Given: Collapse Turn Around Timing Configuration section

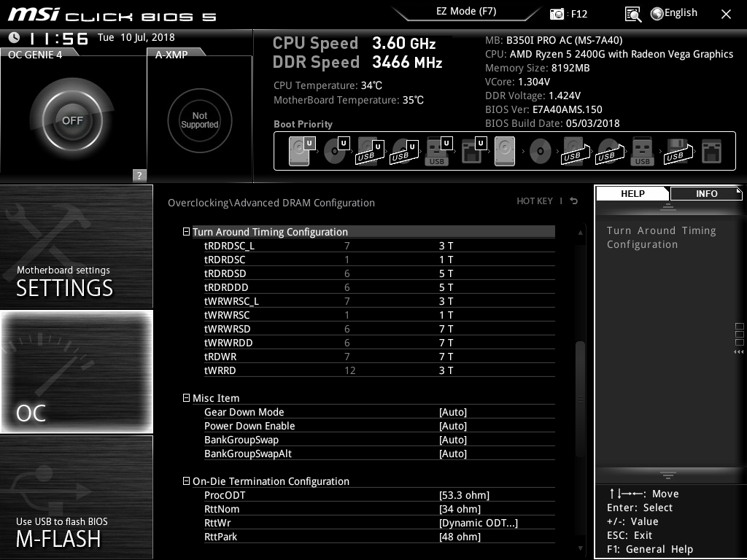Looking at the screenshot, I should click(x=186, y=231).
